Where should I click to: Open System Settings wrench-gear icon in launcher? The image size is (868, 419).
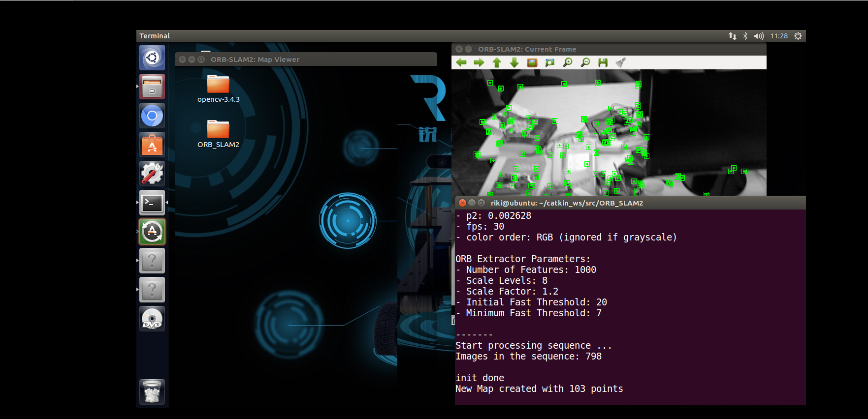click(x=152, y=174)
